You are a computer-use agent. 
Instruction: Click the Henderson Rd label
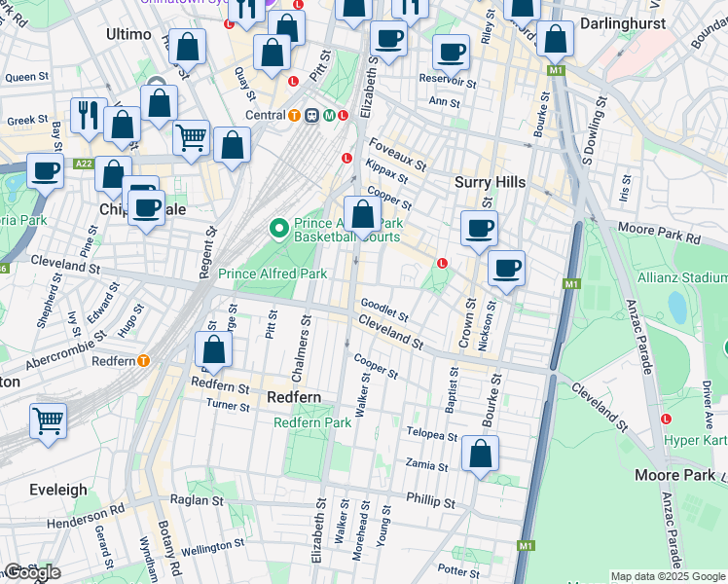[x=86, y=516]
